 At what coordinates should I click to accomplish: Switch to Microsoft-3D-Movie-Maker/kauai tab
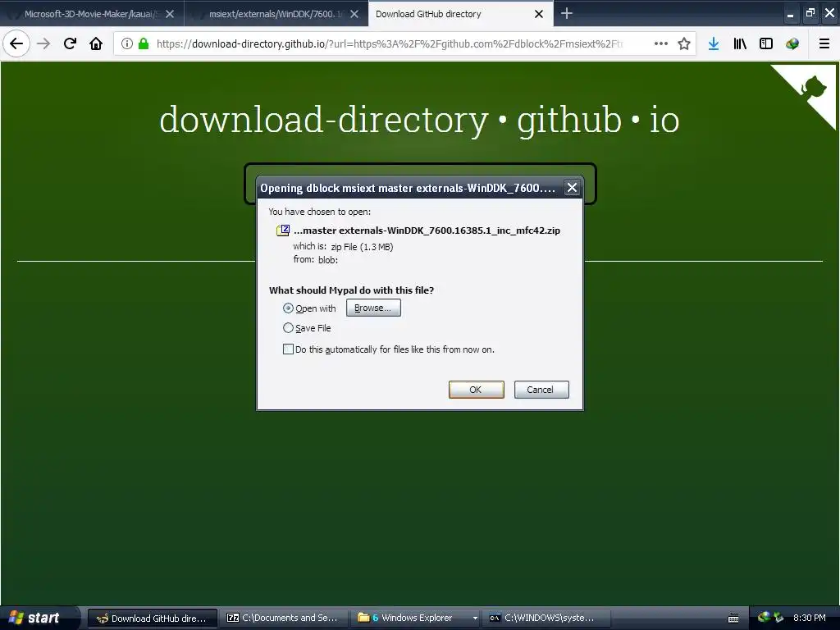pos(92,14)
